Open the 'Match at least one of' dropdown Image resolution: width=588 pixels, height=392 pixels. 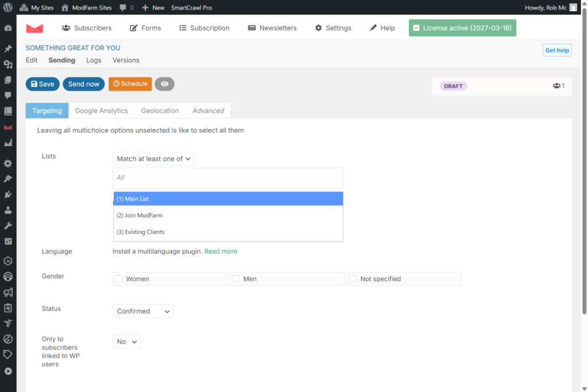pos(153,159)
